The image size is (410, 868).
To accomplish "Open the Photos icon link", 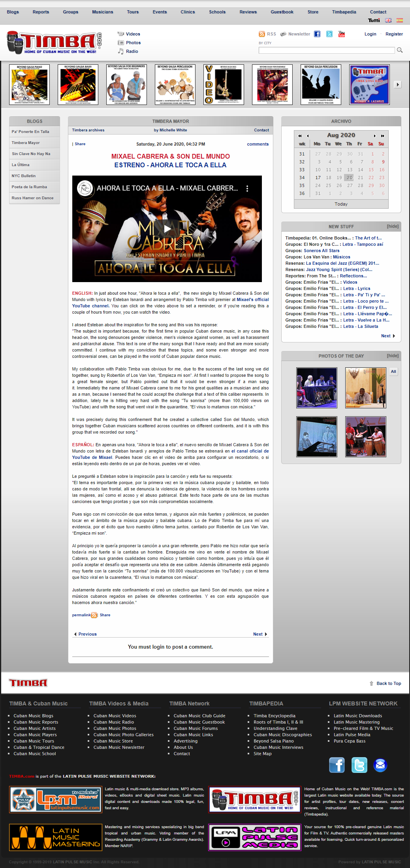I will (x=121, y=43).
